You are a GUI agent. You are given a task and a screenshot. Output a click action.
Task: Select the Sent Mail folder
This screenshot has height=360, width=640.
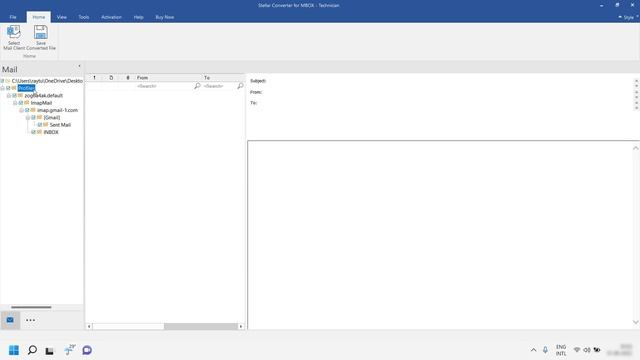click(60, 125)
